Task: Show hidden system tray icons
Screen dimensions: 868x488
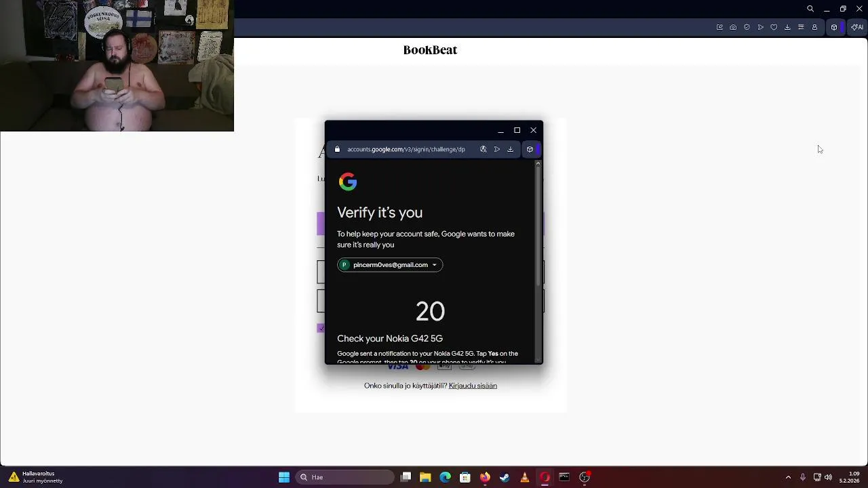Action: (x=788, y=477)
